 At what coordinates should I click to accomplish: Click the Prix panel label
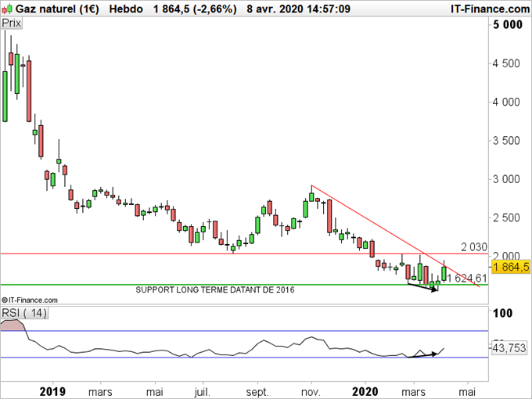click(12, 23)
